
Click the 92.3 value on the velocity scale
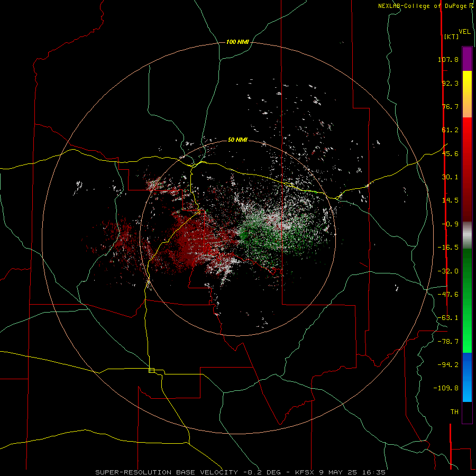point(450,83)
